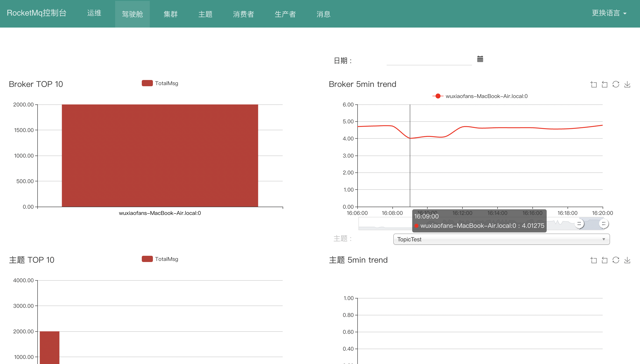This screenshot has height=364, width=640.
Task: Download 主题 5min trend chart as image
Action: click(627, 260)
